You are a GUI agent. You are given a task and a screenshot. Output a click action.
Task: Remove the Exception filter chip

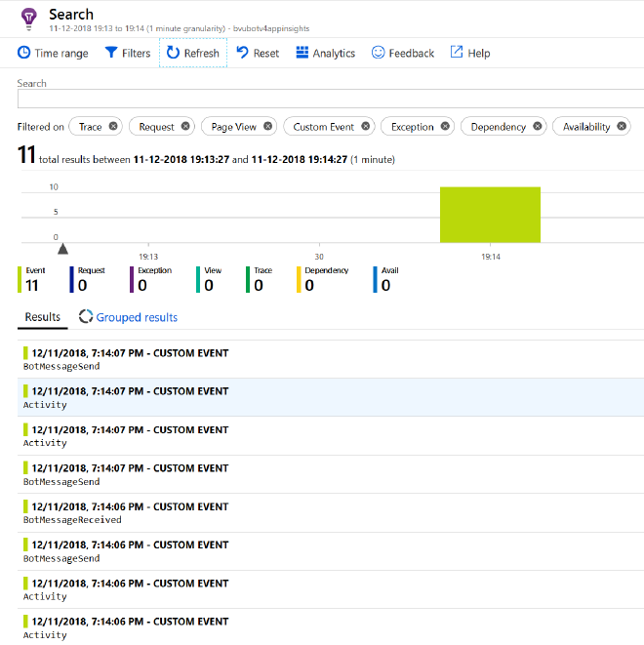coord(445,127)
